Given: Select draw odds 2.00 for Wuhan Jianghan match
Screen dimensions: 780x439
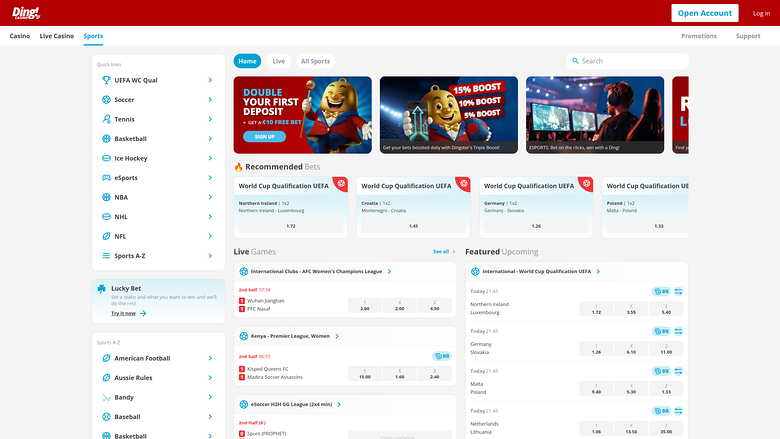Looking at the screenshot, I should coord(399,305).
